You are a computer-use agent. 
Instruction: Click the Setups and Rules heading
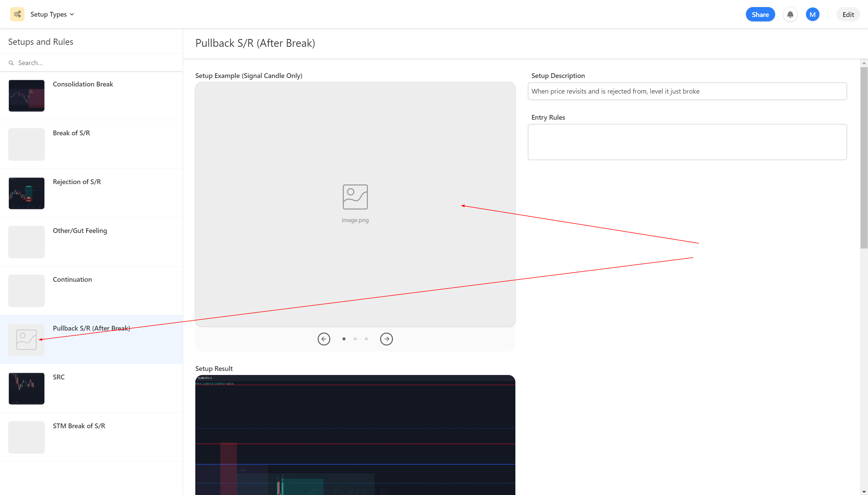pos(40,42)
